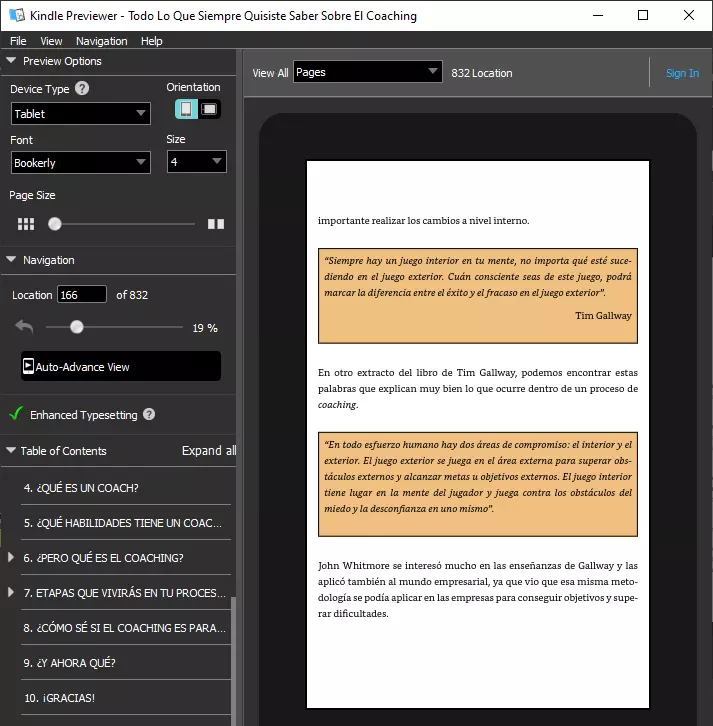The image size is (713, 726).
Task: Go to chapter 9 ¿Y AHORA QUÉ?
Action: click(125, 663)
